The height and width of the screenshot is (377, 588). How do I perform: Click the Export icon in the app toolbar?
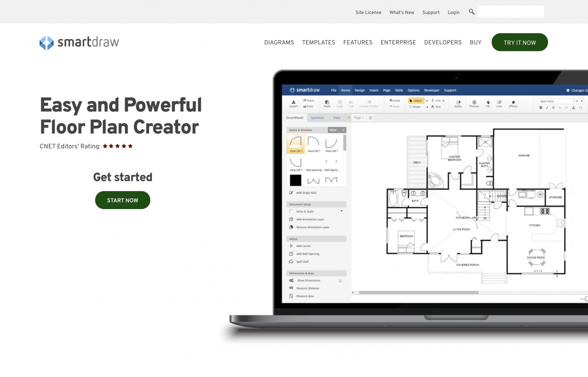[x=293, y=102]
